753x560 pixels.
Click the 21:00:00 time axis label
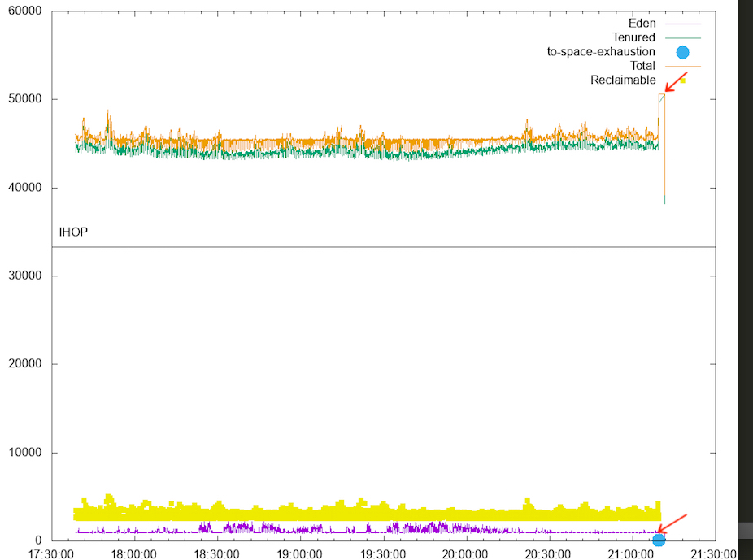tap(631, 554)
